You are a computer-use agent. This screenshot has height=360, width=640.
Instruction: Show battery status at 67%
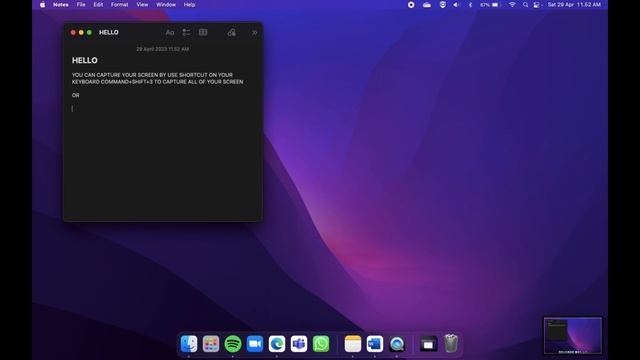click(489, 4)
